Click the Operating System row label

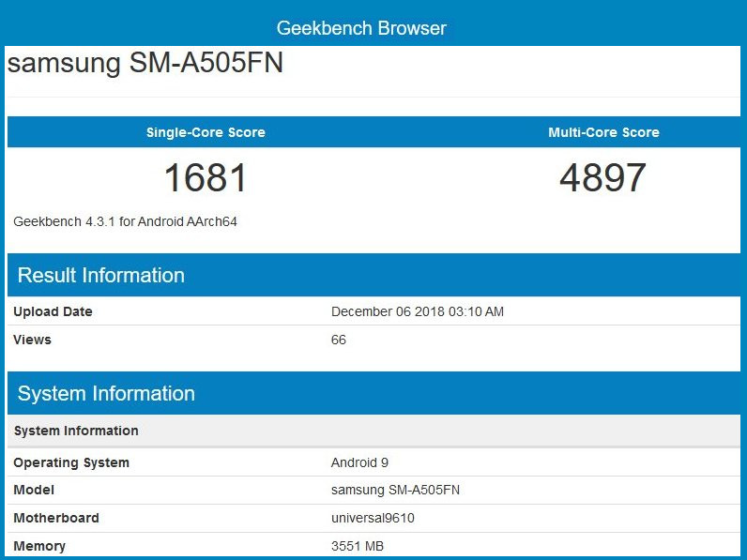(x=71, y=462)
